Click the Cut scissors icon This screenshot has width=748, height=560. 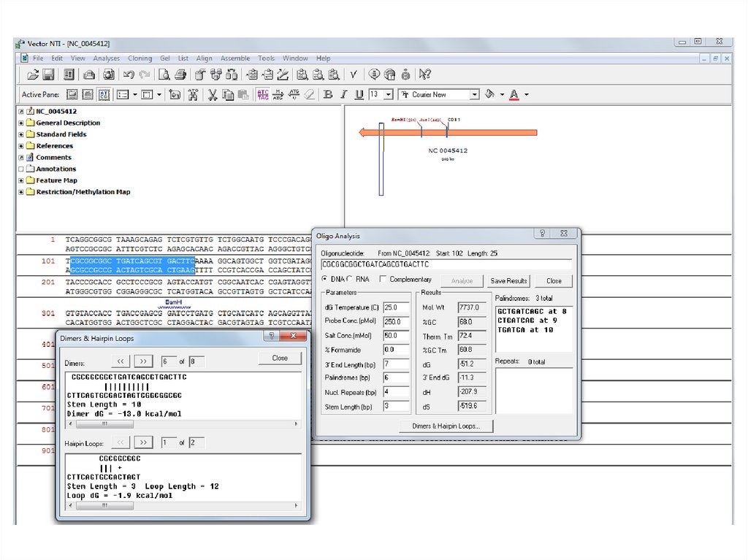(212, 94)
